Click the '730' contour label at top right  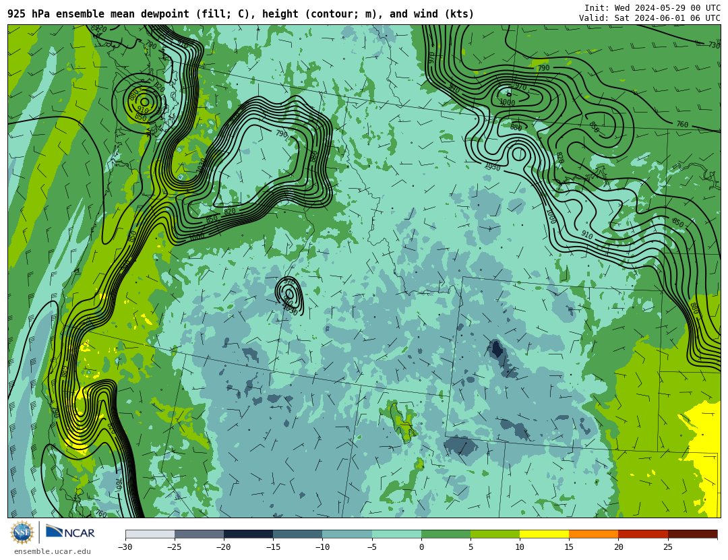714,44
